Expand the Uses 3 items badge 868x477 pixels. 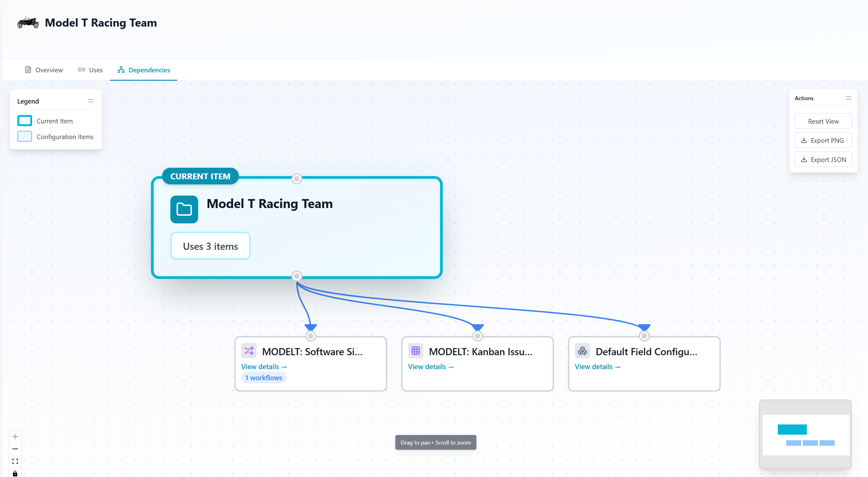click(210, 246)
